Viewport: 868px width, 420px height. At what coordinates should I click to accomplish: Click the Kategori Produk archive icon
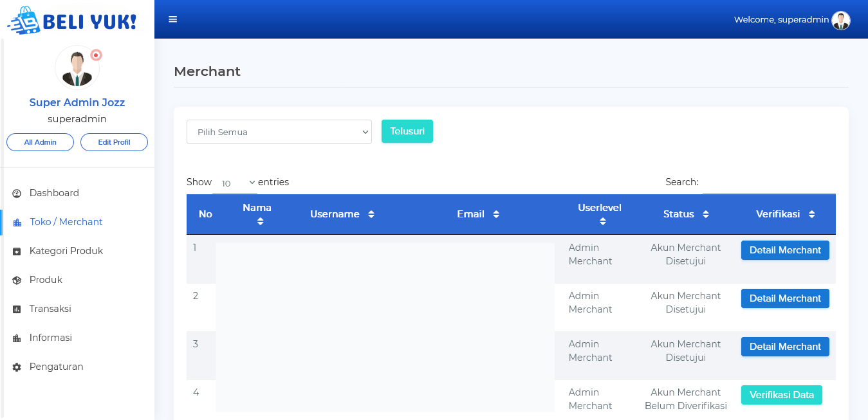(17, 251)
